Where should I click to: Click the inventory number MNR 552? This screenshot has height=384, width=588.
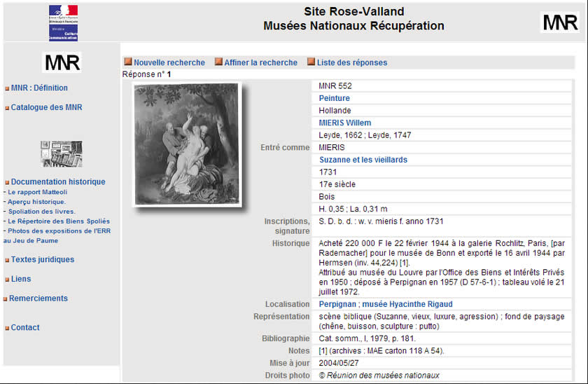click(x=335, y=86)
